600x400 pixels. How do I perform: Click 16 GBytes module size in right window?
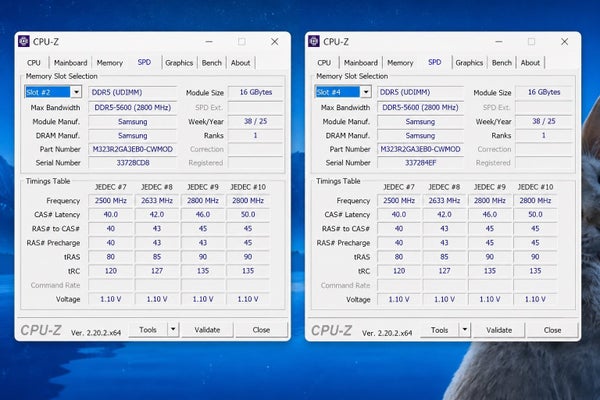point(544,92)
